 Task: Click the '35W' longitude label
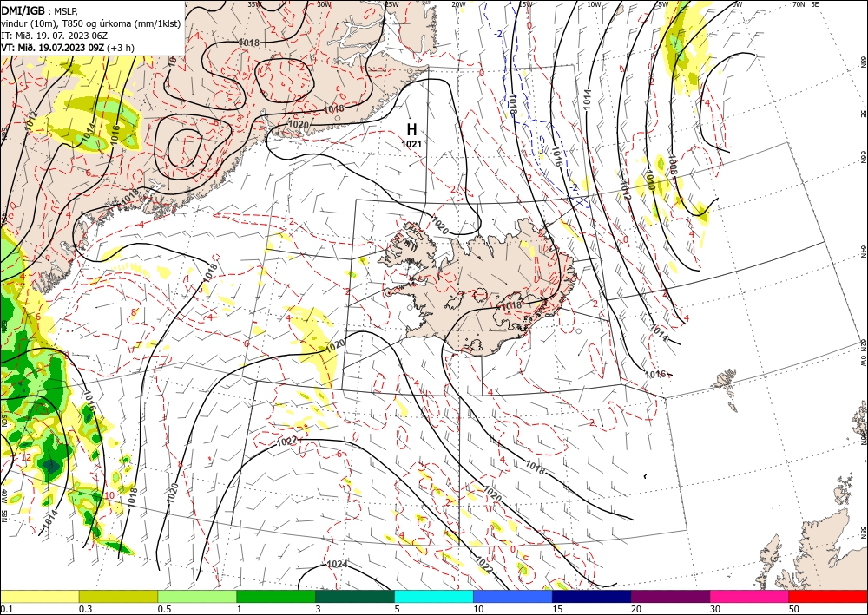pyautogui.click(x=254, y=4)
